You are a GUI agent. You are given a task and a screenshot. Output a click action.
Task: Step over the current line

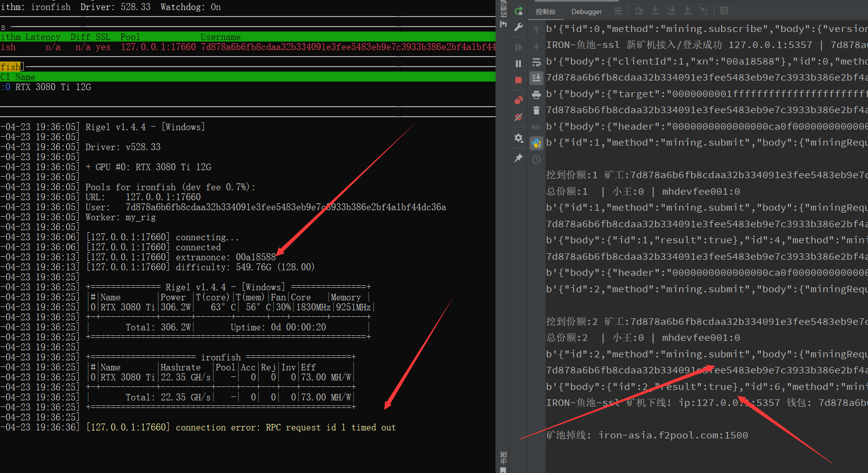point(639,11)
